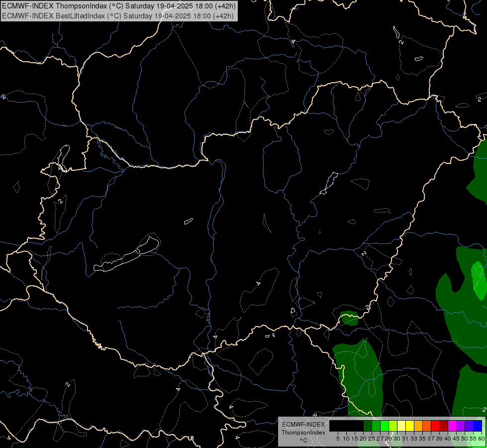Click legend scale value 40
487x448 pixels.
click(448, 439)
